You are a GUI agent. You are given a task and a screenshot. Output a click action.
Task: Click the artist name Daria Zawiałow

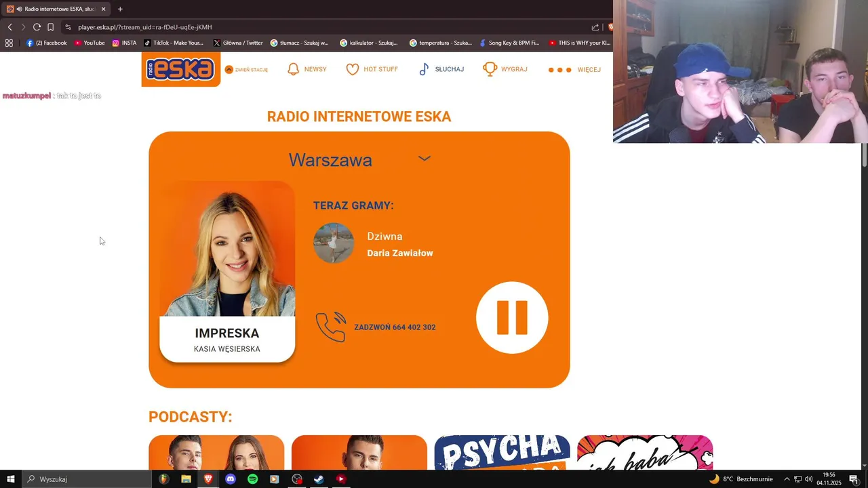tap(400, 253)
